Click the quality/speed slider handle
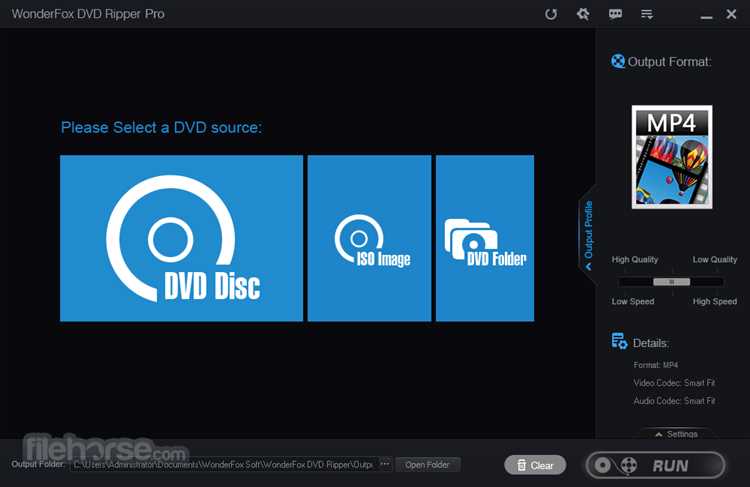 click(672, 282)
